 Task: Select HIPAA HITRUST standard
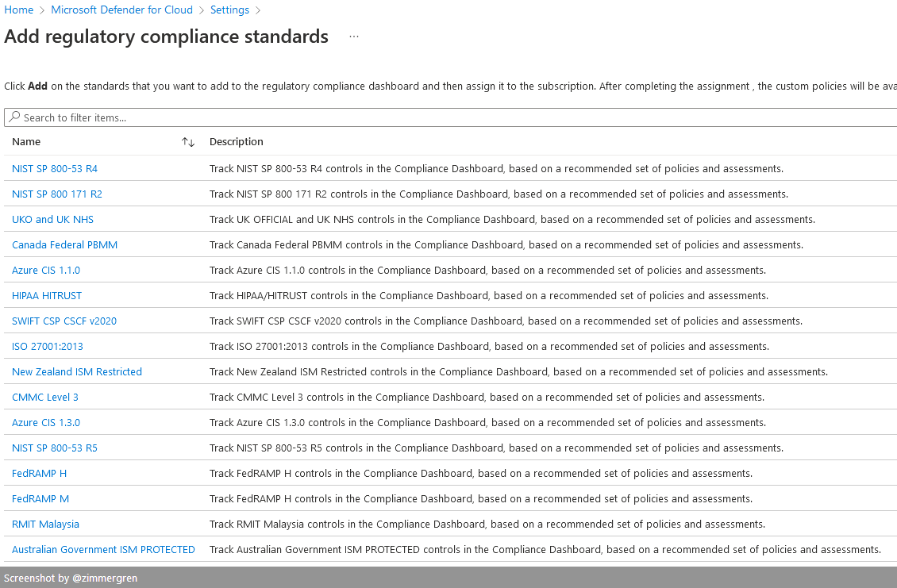(x=47, y=296)
